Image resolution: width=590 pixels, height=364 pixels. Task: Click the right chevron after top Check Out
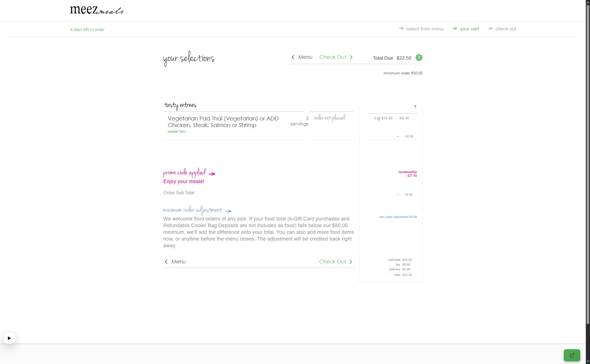click(x=351, y=57)
